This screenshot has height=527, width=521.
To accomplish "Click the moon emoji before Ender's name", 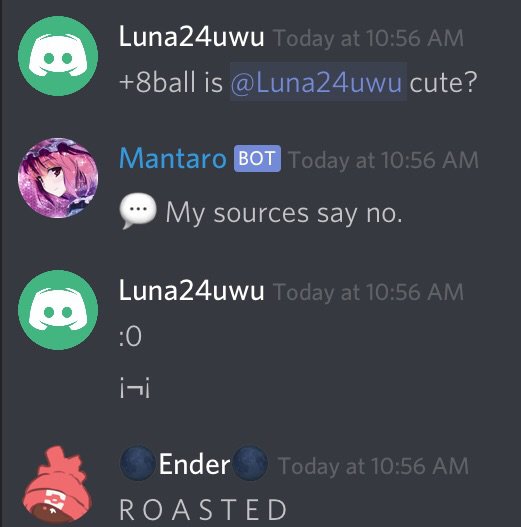I will (x=137, y=463).
